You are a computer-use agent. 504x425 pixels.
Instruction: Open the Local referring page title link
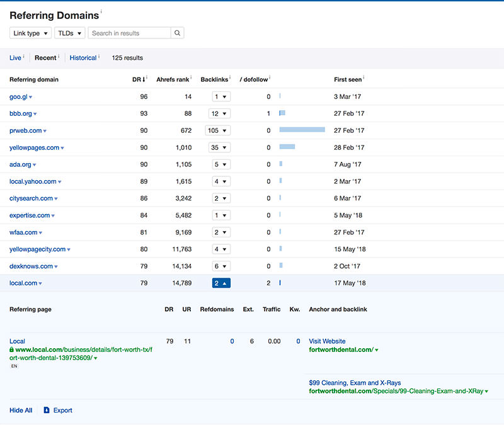click(17, 341)
